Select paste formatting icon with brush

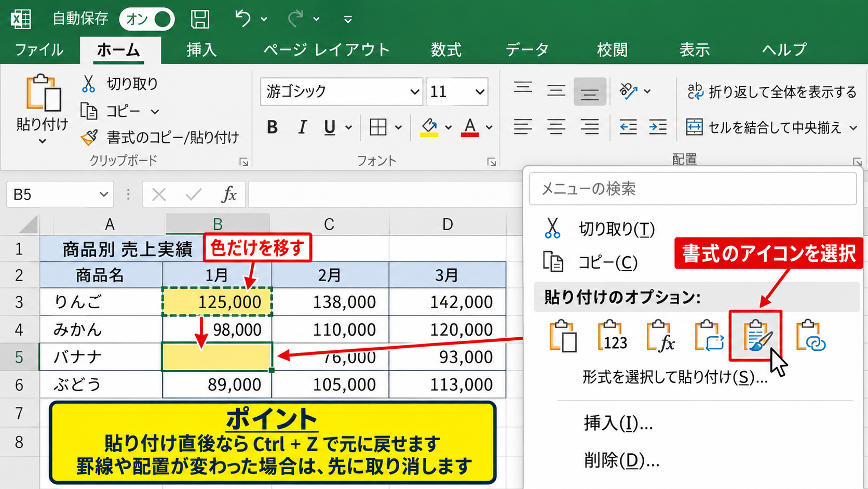(756, 336)
